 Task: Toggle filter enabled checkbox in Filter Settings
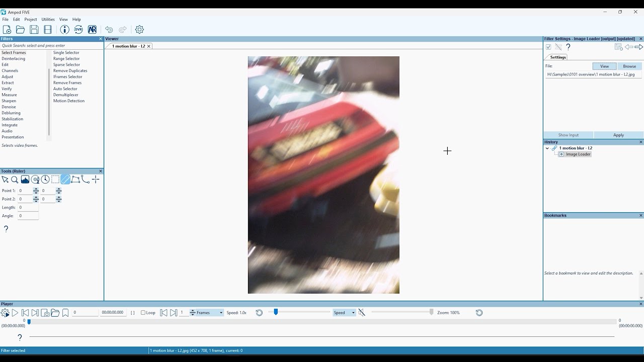(548, 47)
